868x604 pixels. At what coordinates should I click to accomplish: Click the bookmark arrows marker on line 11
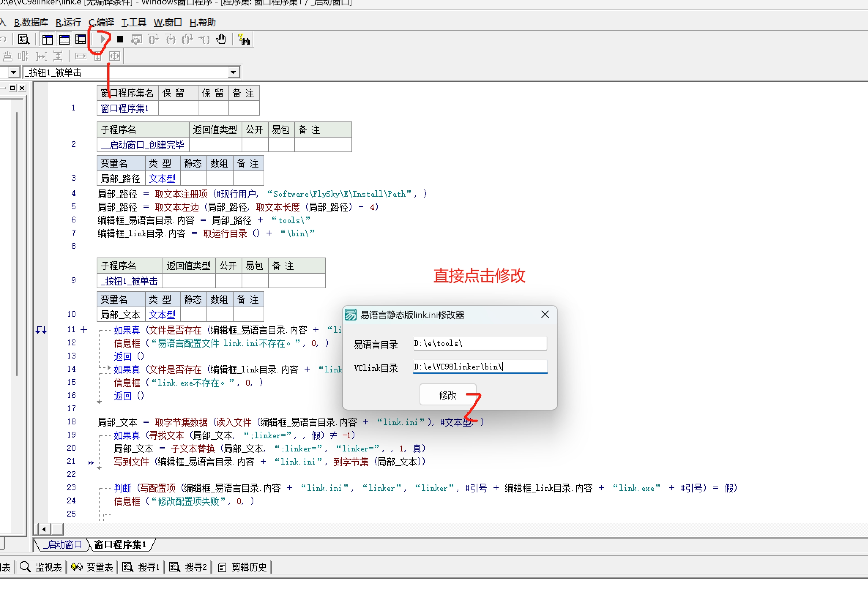(41, 330)
